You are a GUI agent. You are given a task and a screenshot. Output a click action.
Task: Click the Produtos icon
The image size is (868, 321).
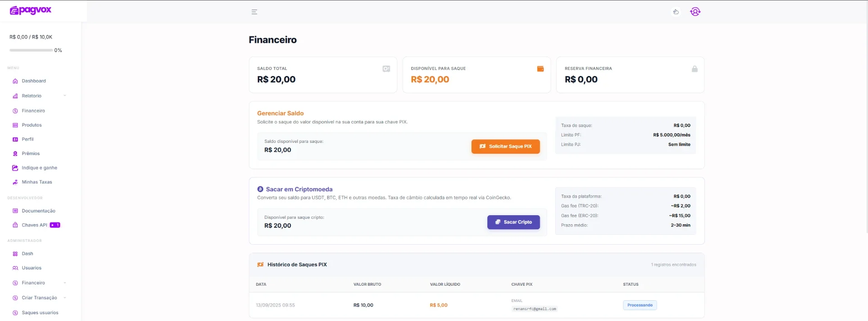[x=15, y=125]
